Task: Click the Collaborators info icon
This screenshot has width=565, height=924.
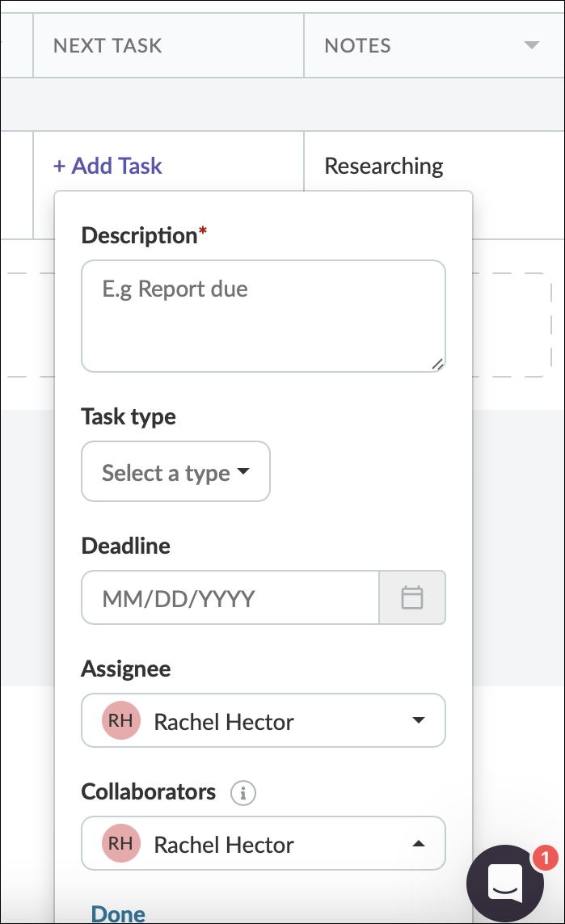Action: 244,793
